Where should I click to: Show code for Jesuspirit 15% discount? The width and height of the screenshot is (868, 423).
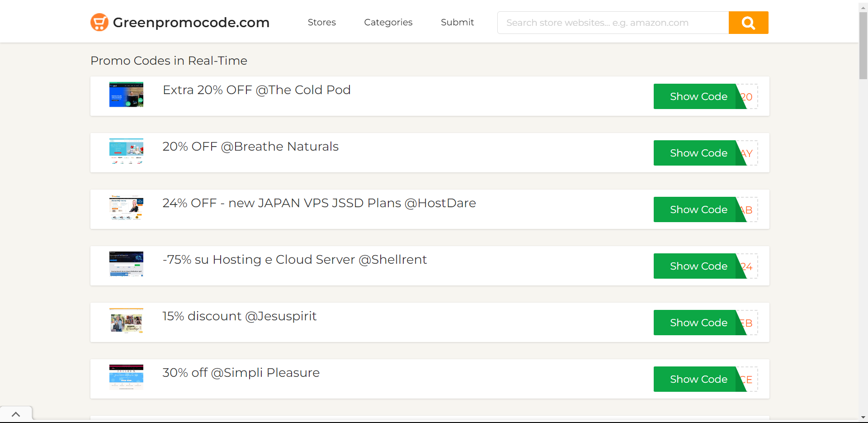(x=698, y=323)
